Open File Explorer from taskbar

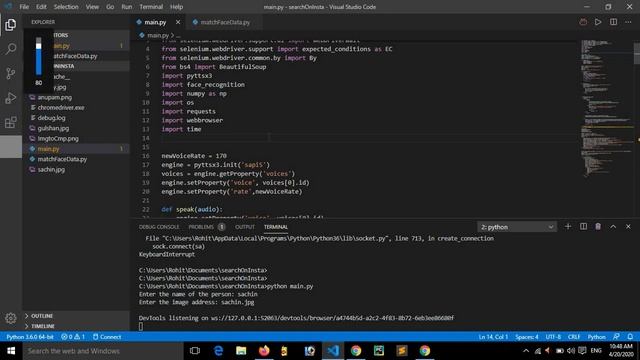[241, 351]
